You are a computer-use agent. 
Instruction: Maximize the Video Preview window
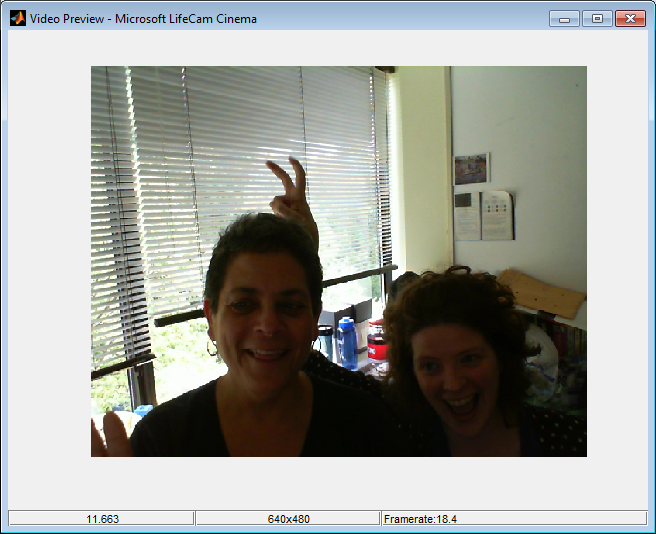tap(597, 18)
